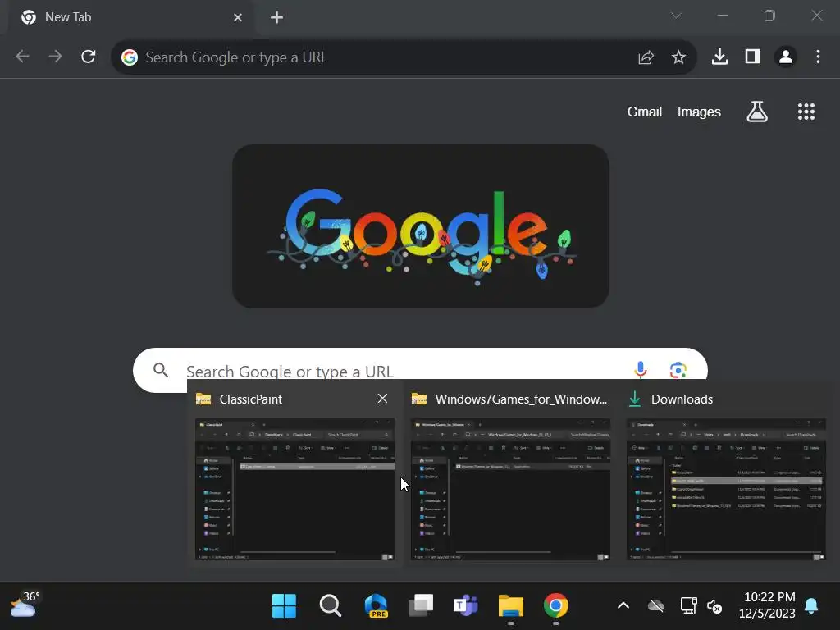Open Gmail link
Image resolution: width=840 pixels, height=630 pixels.
645,112
